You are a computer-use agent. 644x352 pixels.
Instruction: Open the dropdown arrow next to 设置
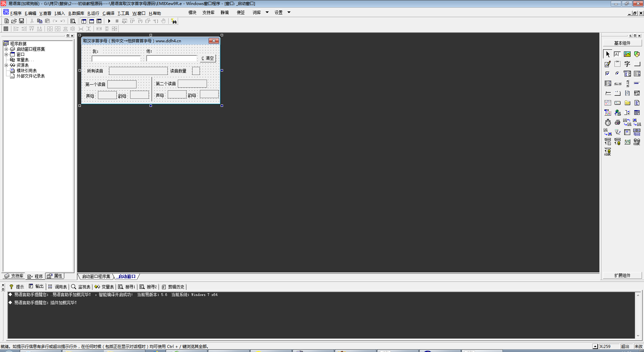click(x=289, y=12)
